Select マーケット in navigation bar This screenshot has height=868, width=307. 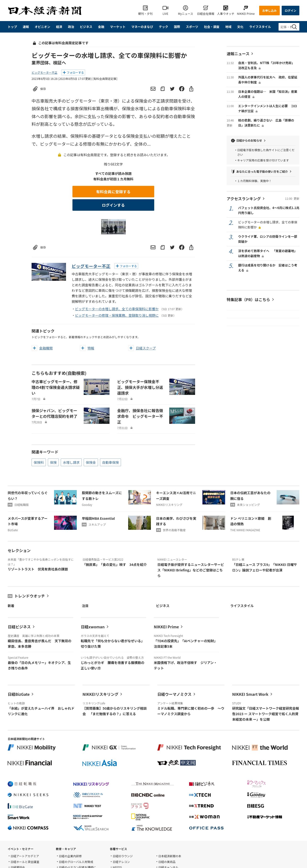[x=118, y=27]
